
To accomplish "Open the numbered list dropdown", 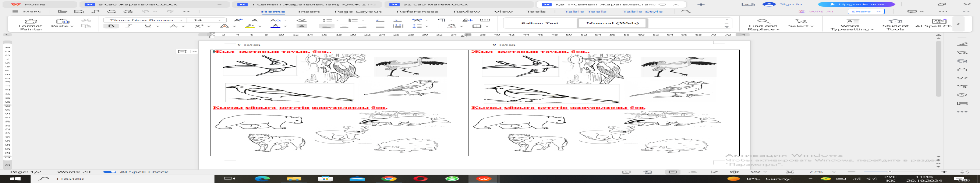I will point(364,20).
